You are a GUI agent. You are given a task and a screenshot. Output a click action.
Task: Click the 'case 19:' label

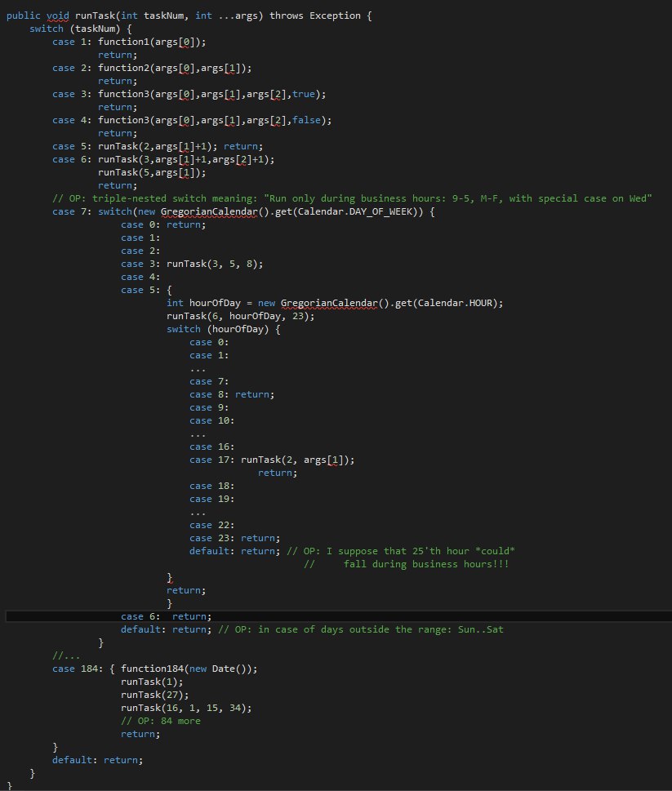[x=212, y=499]
